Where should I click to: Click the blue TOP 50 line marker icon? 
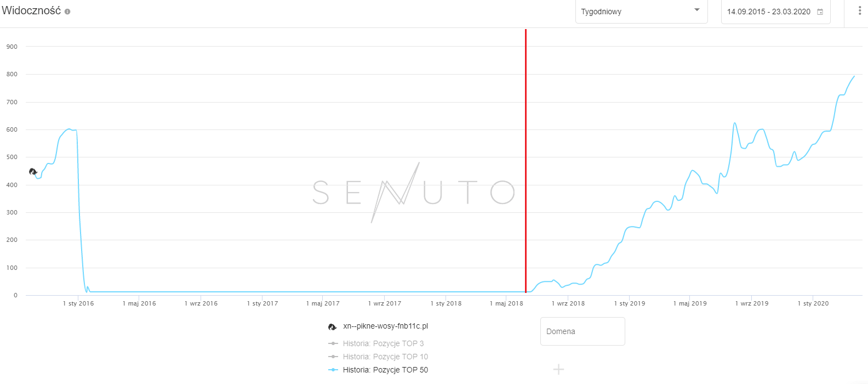[x=333, y=370]
